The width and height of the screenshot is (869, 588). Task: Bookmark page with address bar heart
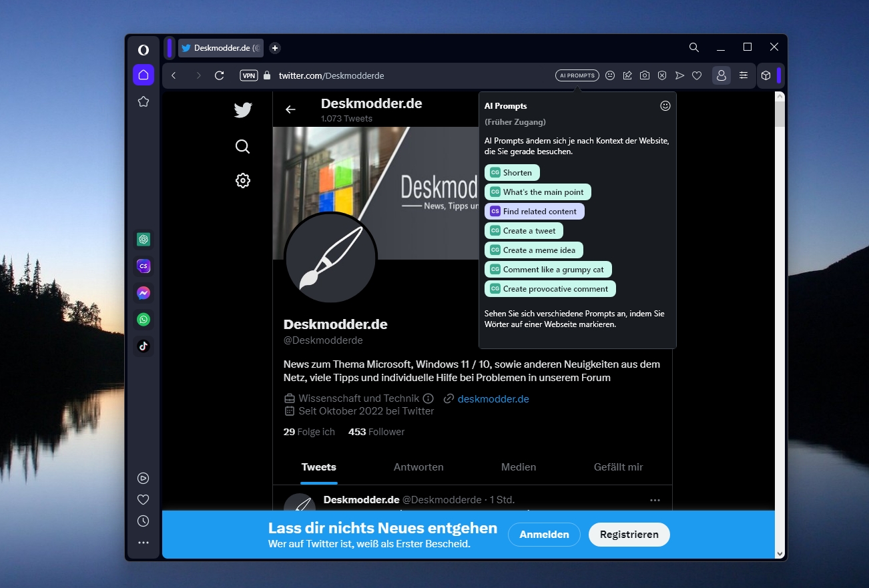697,75
